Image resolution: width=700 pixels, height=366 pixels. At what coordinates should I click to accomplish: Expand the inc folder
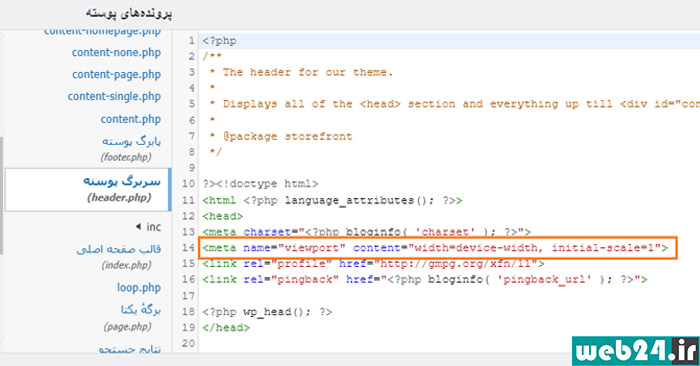tap(148, 227)
